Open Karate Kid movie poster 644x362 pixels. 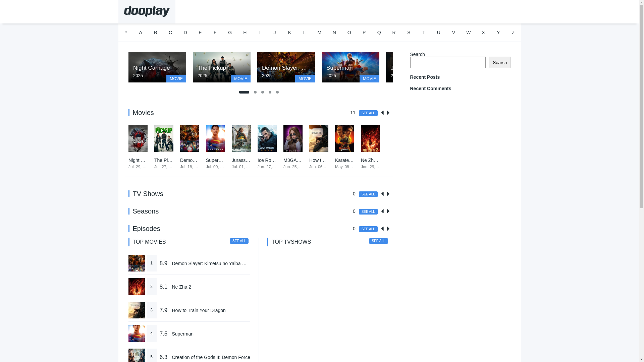pyautogui.click(x=344, y=138)
